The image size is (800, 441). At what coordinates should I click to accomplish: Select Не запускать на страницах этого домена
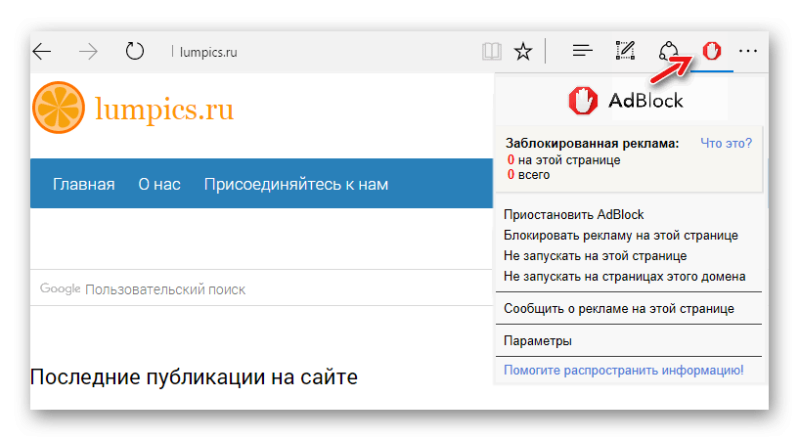[x=624, y=276]
